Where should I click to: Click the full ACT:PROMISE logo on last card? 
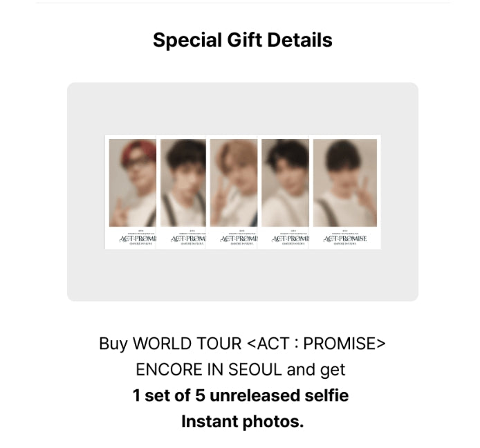[345, 239]
